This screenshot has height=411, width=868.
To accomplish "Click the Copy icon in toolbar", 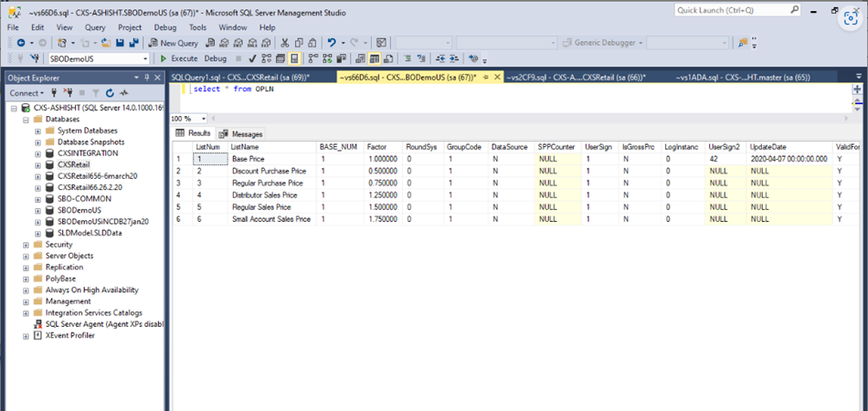I will click(299, 43).
